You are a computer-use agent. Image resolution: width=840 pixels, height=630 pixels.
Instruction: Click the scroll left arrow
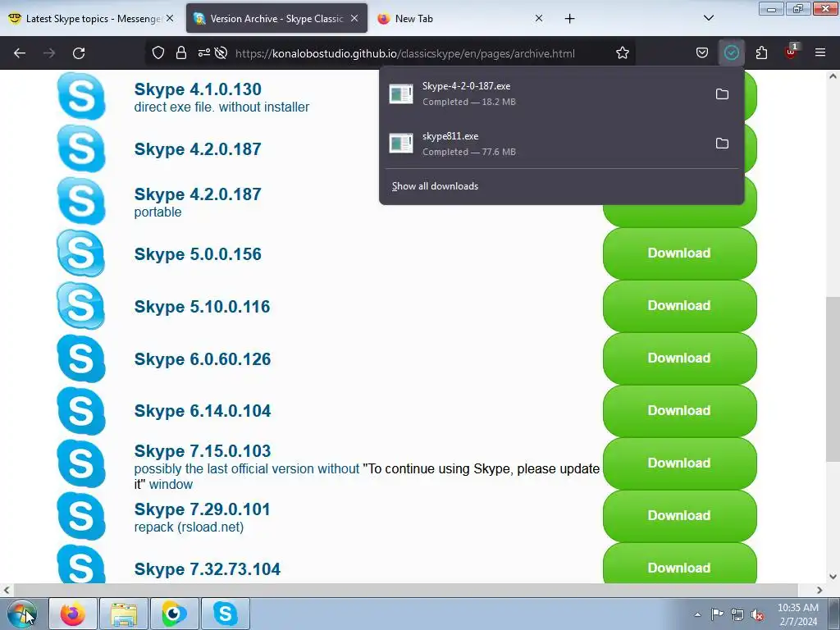pyautogui.click(x=6, y=590)
